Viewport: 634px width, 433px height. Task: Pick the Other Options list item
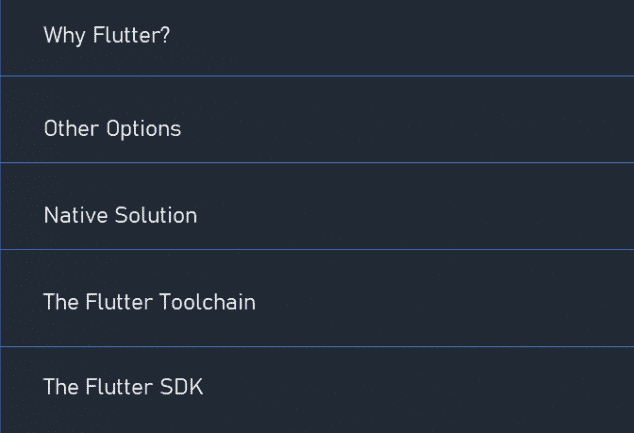(317, 119)
